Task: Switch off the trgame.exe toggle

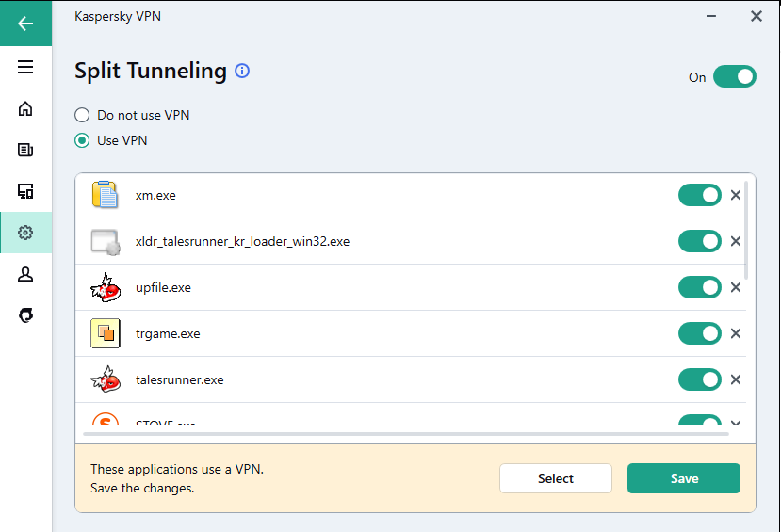Action: pos(699,333)
